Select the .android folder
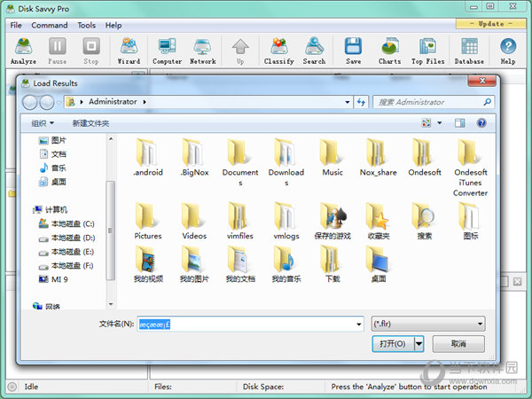The height and width of the screenshot is (399, 532). coord(148,157)
